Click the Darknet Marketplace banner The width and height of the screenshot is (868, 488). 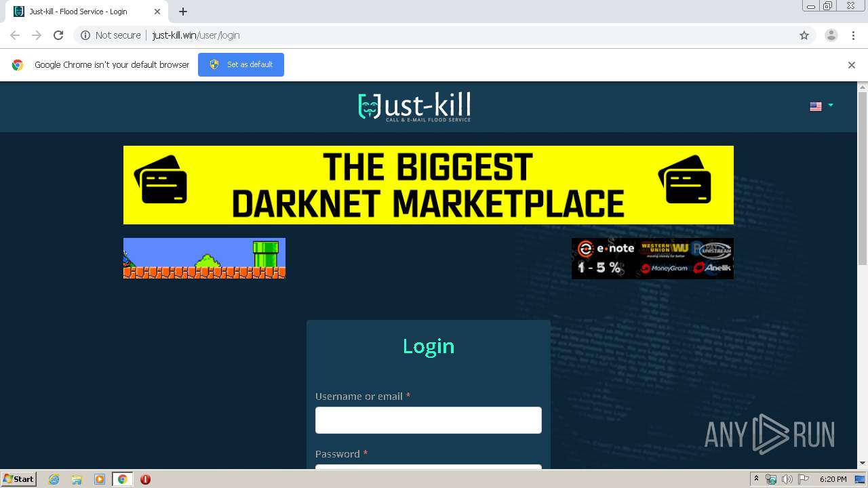point(429,185)
